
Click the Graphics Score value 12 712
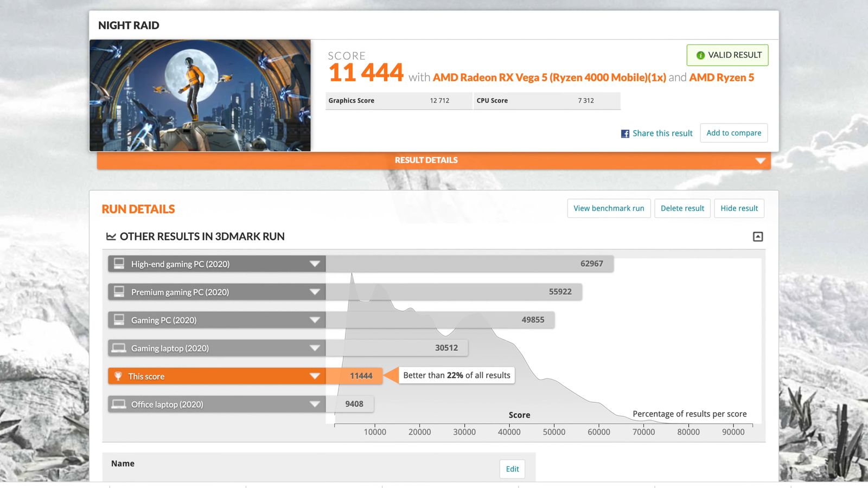[439, 101]
